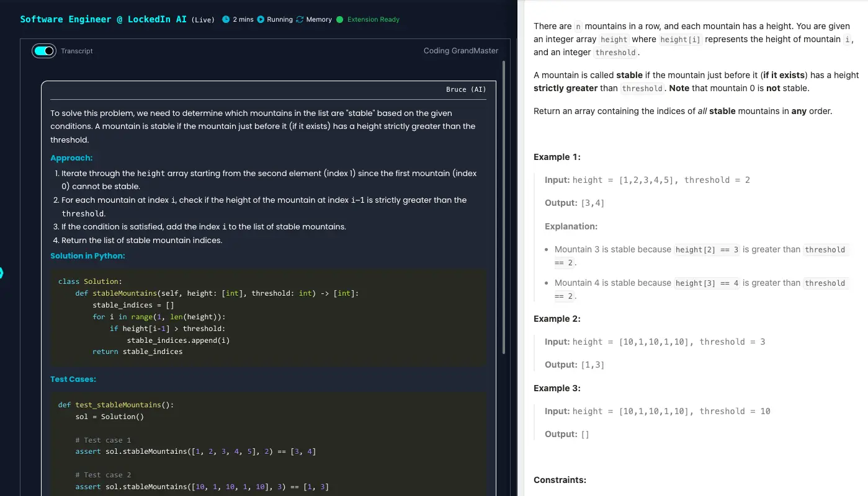Screen dimensions: 868x496
Task: Click the cyan icon on the left edge
Action: coord(1,273)
